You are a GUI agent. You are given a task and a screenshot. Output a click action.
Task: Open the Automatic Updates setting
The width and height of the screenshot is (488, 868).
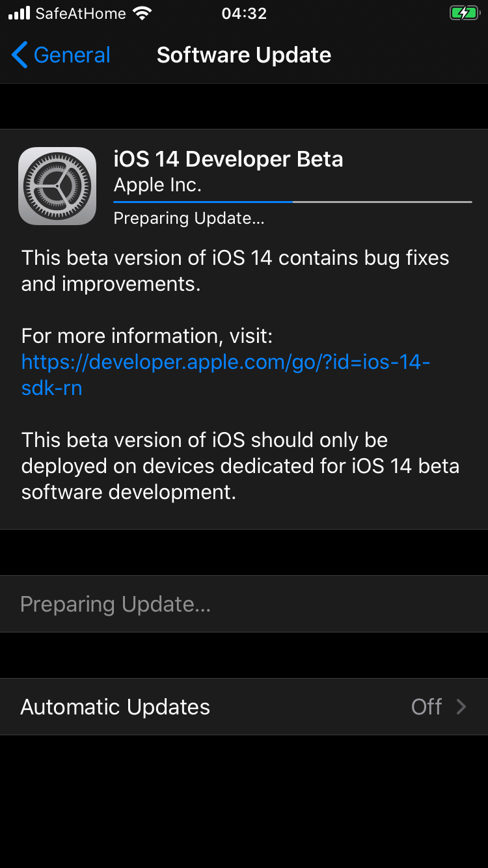[x=115, y=707]
